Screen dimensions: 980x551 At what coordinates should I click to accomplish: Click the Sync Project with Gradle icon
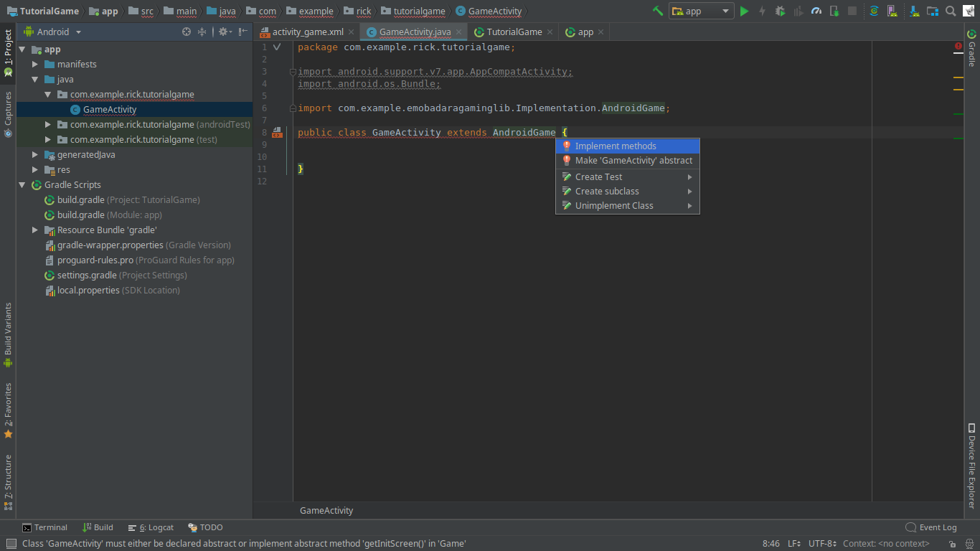[874, 11]
